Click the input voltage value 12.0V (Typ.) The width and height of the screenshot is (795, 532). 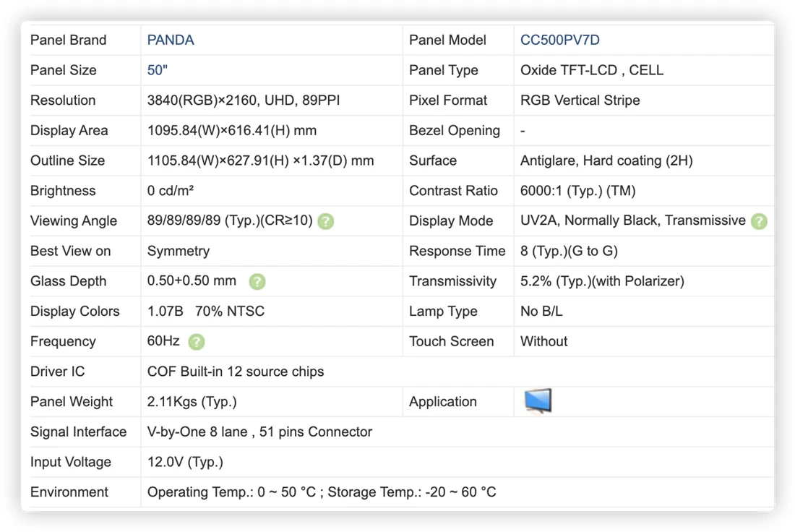(x=185, y=462)
